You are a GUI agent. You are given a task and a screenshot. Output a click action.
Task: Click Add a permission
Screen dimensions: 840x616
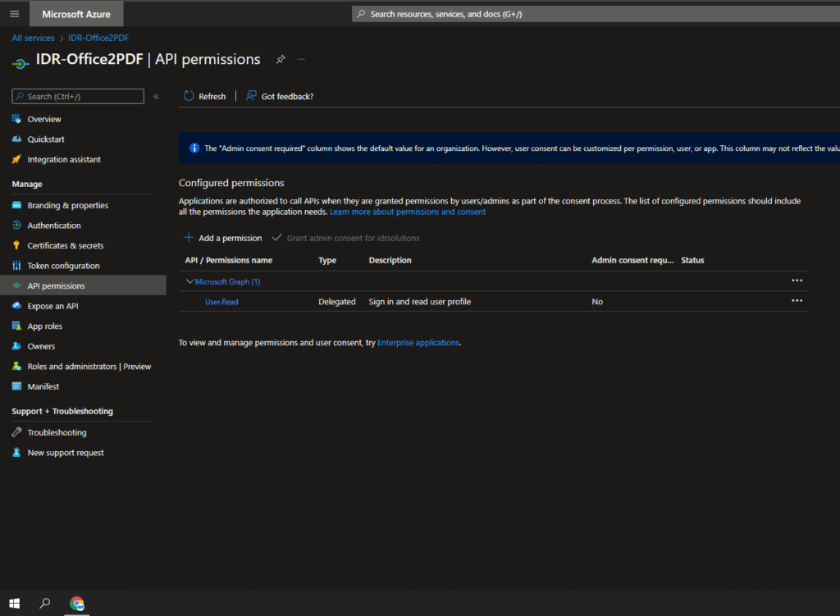tap(222, 238)
